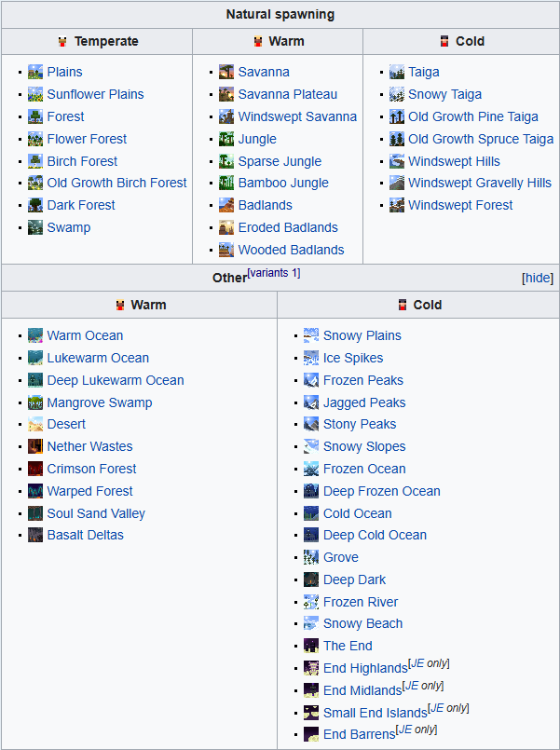Viewport: 560px width, 750px height.
Task: Click the Grove biome icon
Action: click(311, 557)
